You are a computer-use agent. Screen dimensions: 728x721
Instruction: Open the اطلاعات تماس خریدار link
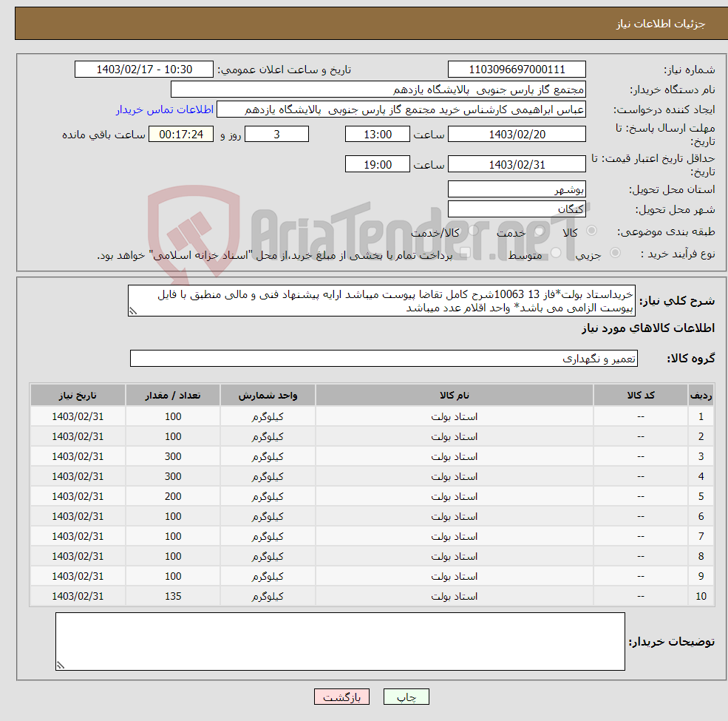[165, 109]
